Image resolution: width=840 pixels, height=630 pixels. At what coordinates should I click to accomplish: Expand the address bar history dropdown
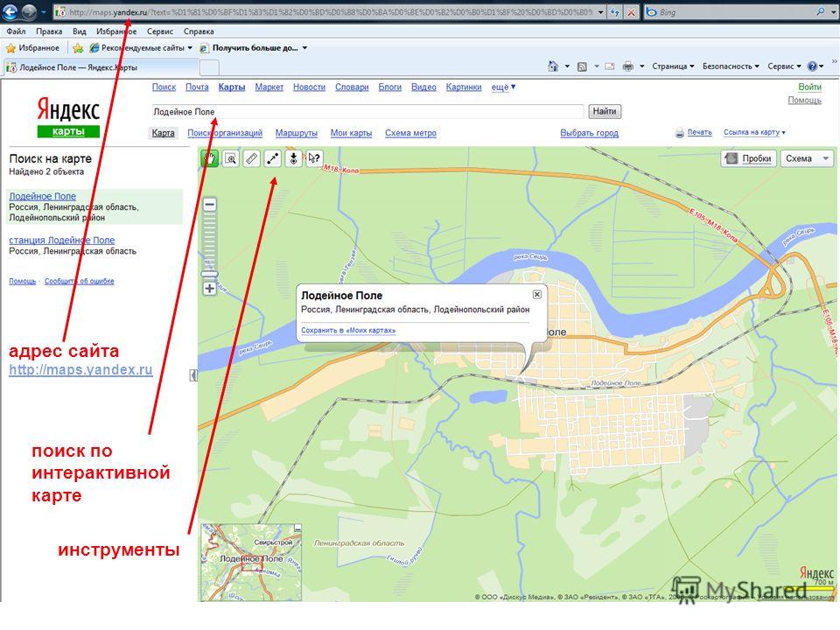[x=600, y=11]
